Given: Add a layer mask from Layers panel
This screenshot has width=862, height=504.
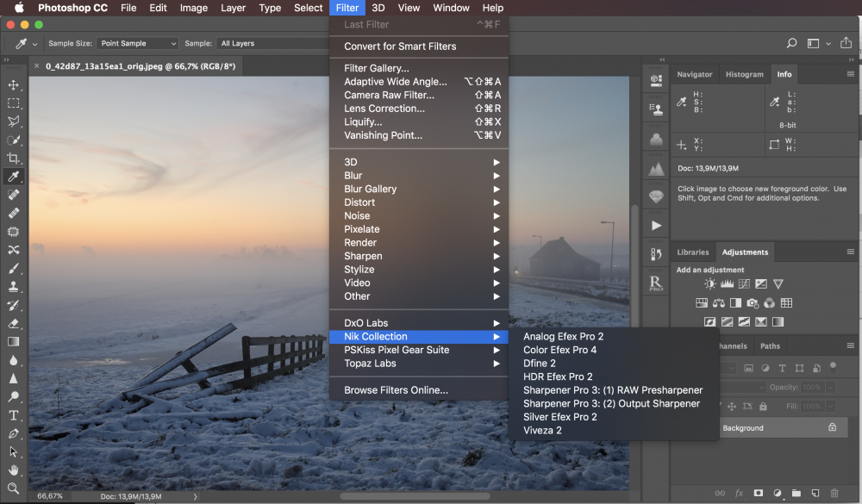Looking at the screenshot, I should tap(758, 493).
